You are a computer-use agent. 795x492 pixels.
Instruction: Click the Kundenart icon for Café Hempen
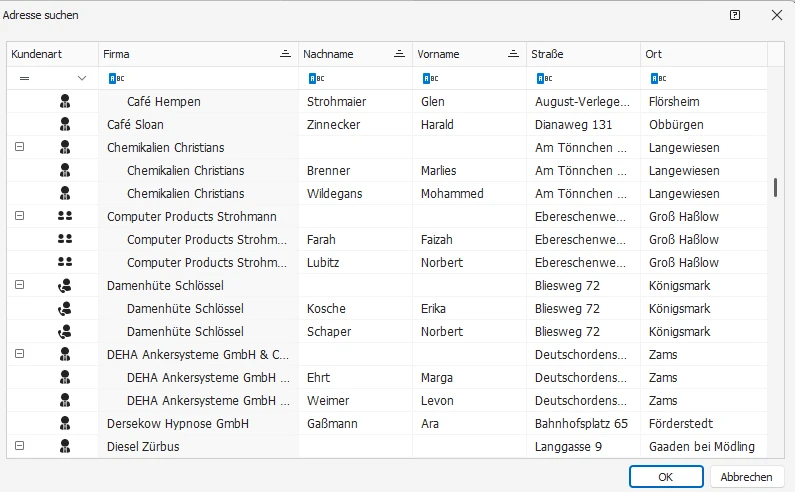coord(65,101)
